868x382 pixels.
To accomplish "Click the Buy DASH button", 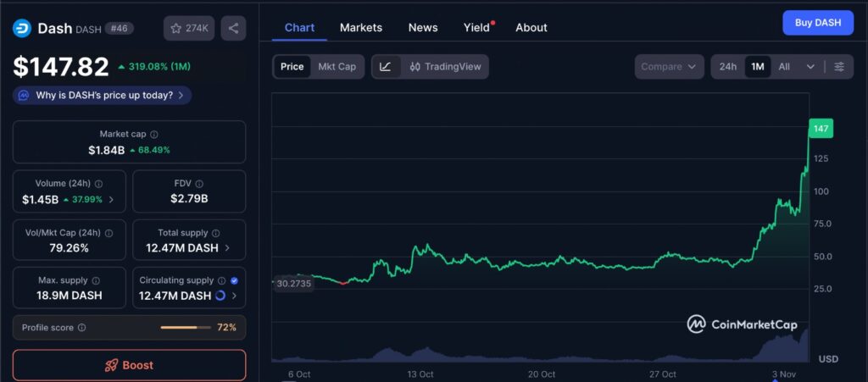I will pyautogui.click(x=818, y=23).
